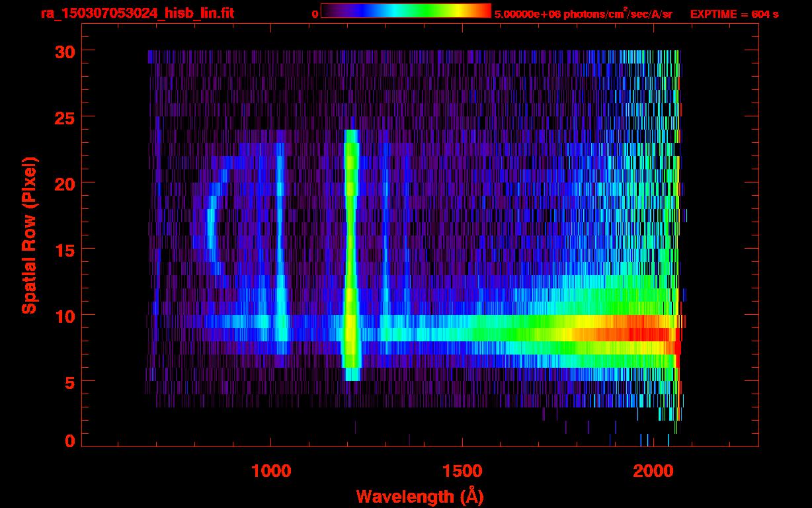The image size is (812, 508).
Task: Click the 1500 wavelength tick label
Action: click(x=462, y=471)
